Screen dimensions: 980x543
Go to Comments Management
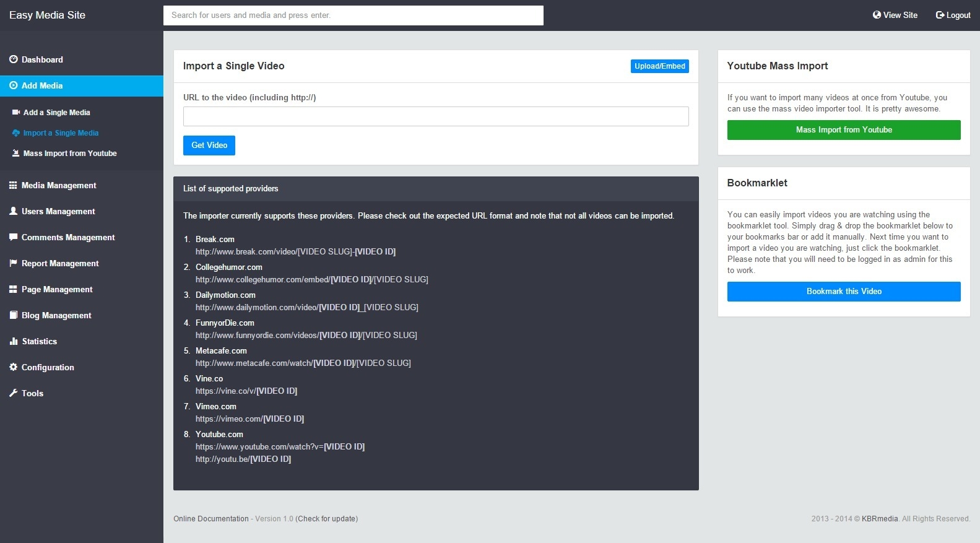coord(82,237)
